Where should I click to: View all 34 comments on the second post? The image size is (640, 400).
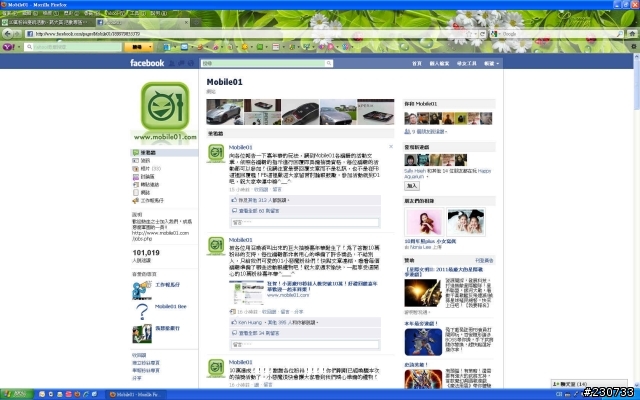click(x=259, y=333)
